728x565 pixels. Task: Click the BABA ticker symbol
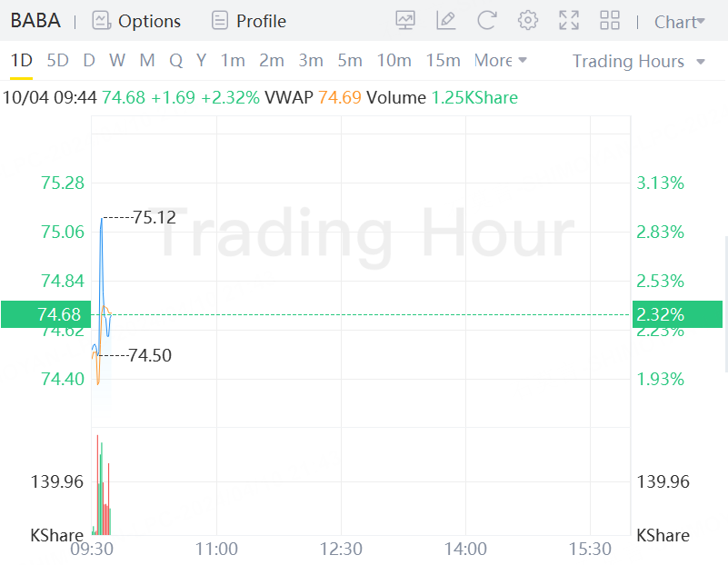(35, 20)
